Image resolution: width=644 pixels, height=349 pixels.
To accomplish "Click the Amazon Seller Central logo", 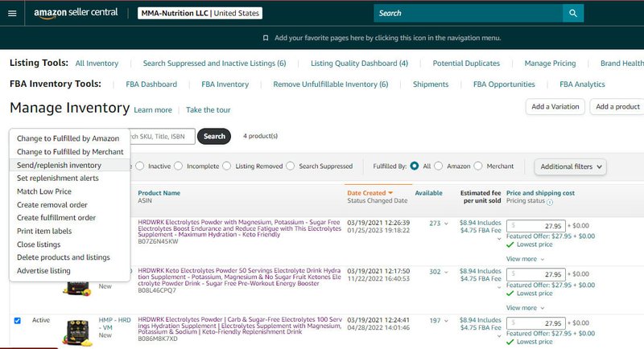I will point(76,13).
